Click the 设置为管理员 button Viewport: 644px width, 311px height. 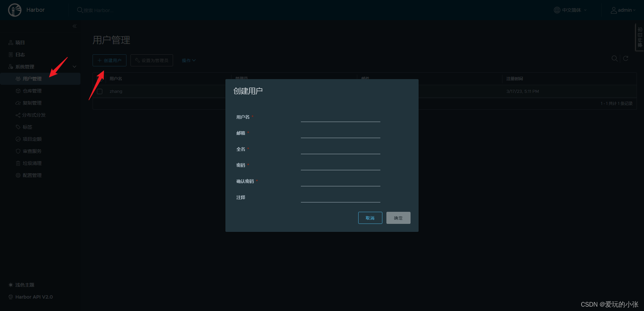click(152, 60)
